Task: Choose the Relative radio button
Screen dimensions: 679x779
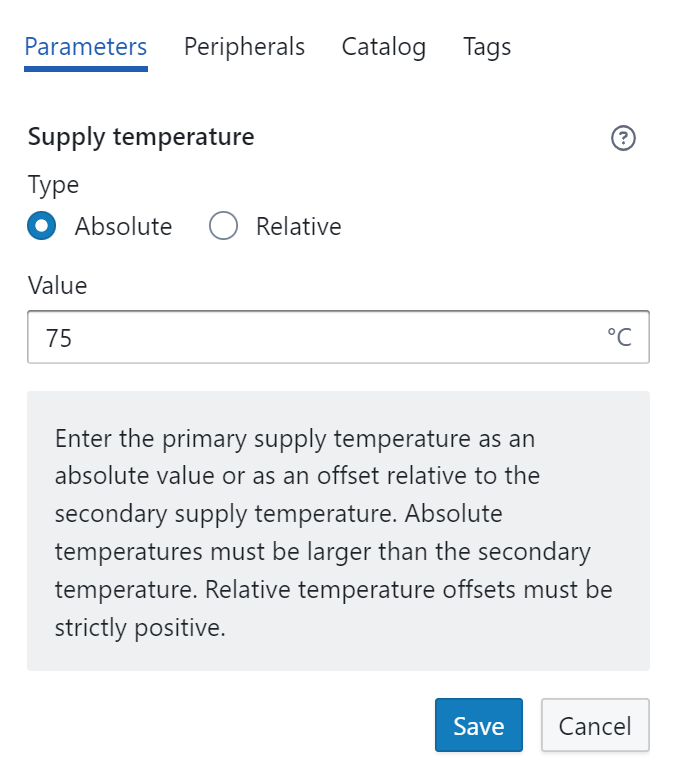Action: pyautogui.click(x=223, y=226)
